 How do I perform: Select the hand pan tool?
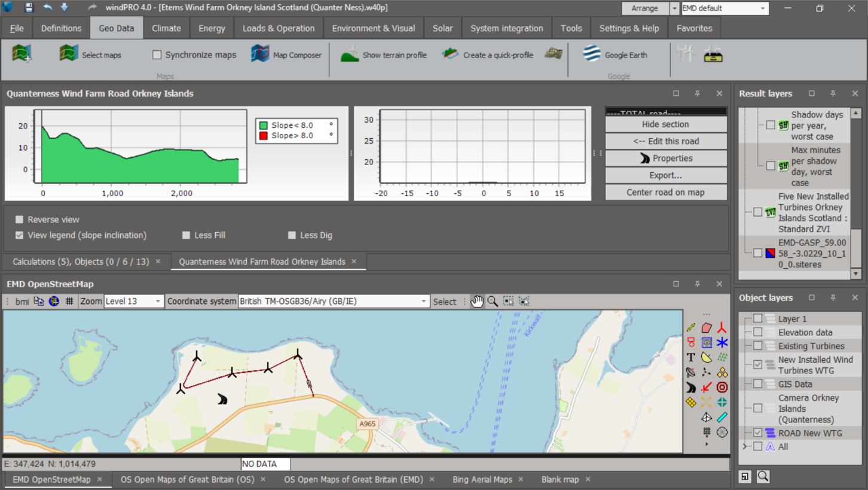[x=477, y=302]
